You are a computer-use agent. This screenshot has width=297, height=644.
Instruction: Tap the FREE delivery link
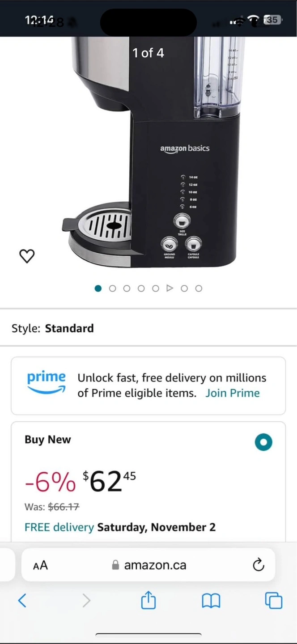coord(59,527)
